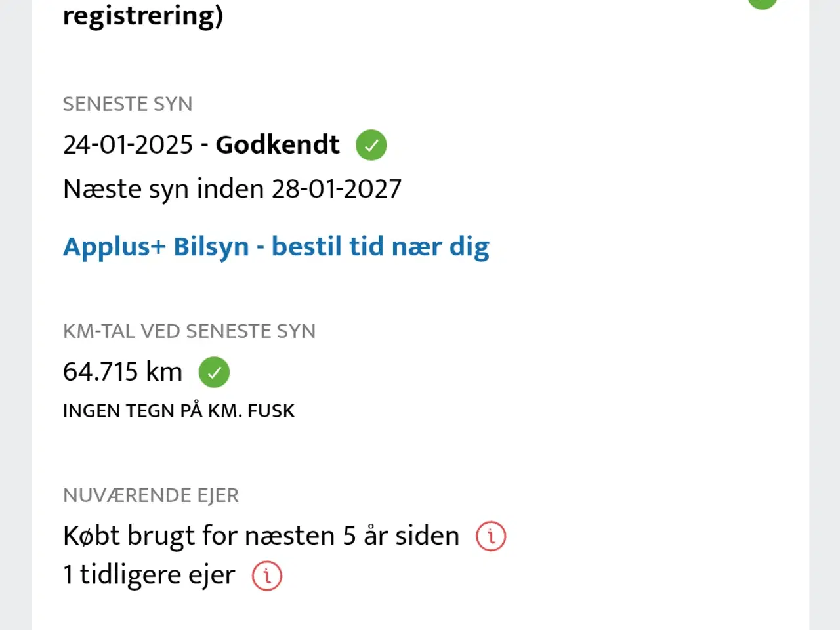Screen dimensions: 840x630
Task: Open the info icon beside 'Købt brugt for næsten 5 år siden'
Action: (x=491, y=535)
